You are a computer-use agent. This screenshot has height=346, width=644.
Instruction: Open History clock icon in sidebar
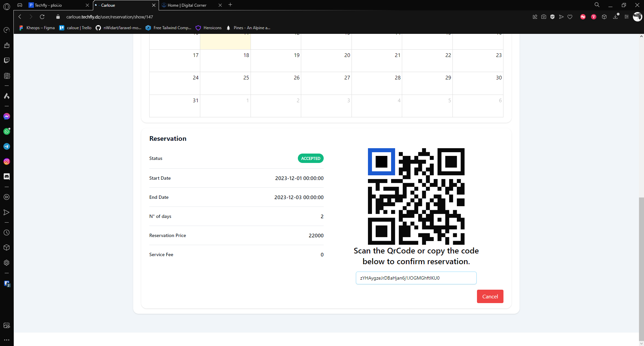point(7,233)
